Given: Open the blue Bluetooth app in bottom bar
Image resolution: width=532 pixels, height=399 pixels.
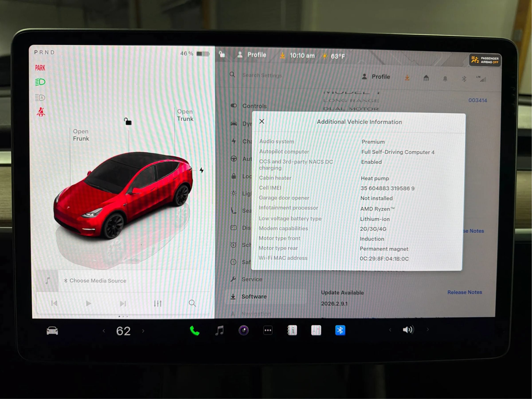Looking at the screenshot, I should 340,330.
